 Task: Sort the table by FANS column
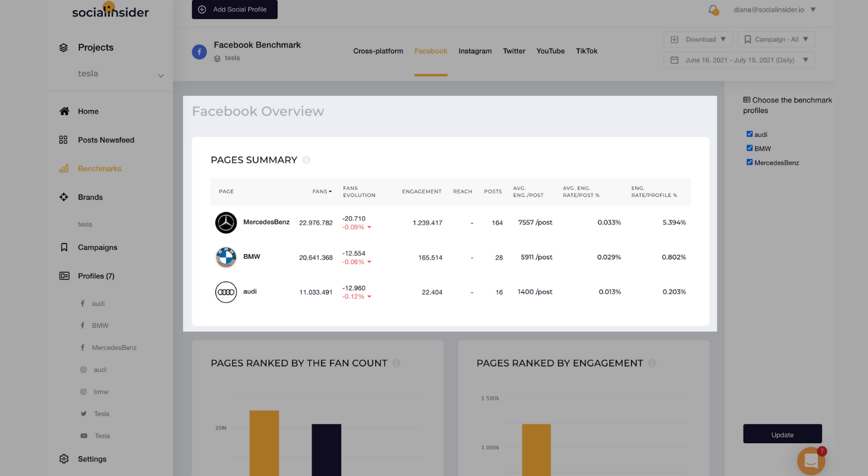click(x=322, y=192)
